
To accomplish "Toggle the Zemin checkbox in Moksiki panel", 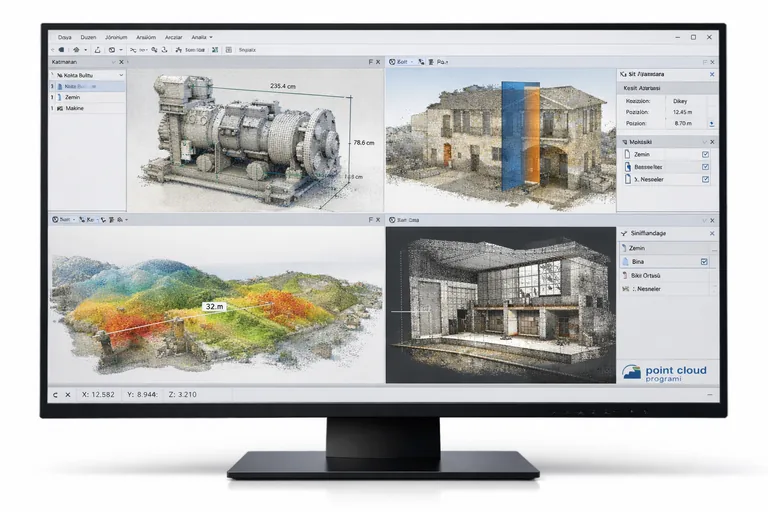I will pyautogui.click(x=705, y=154).
